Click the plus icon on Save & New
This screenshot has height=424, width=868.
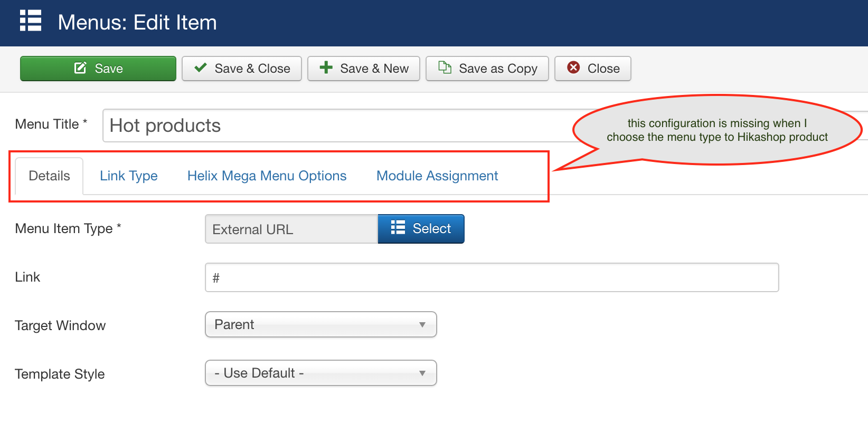point(326,68)
